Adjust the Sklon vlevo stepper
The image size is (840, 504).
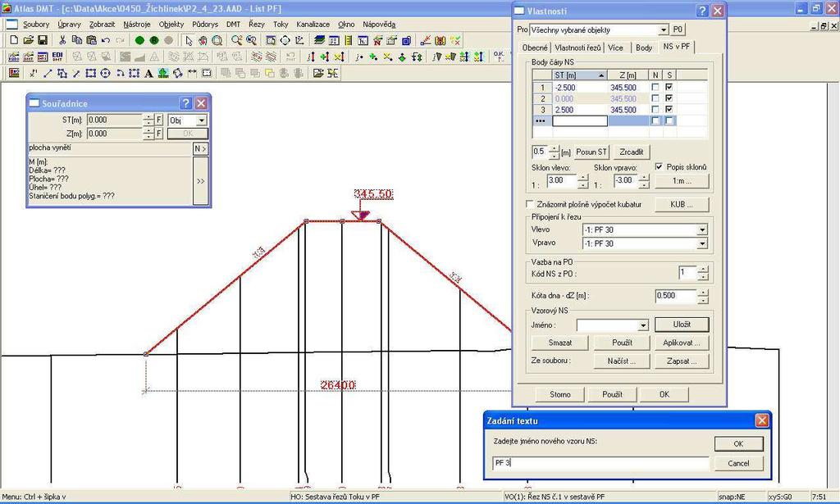[x=583, y=181]
